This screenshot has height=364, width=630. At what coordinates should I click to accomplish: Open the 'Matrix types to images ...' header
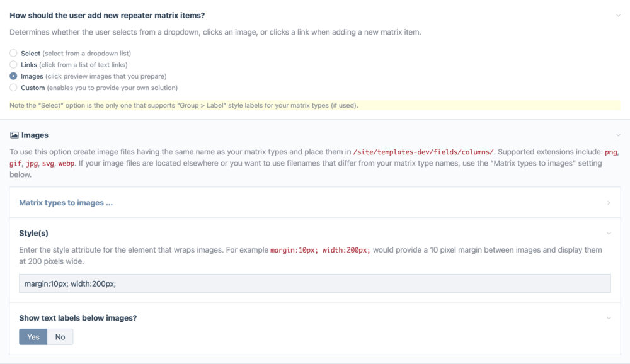(x=66, y=203)
